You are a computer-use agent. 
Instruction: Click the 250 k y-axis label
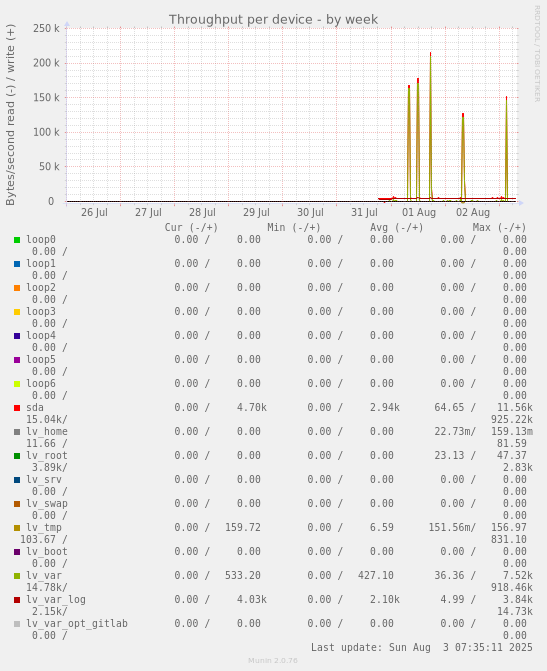point(46,28)
